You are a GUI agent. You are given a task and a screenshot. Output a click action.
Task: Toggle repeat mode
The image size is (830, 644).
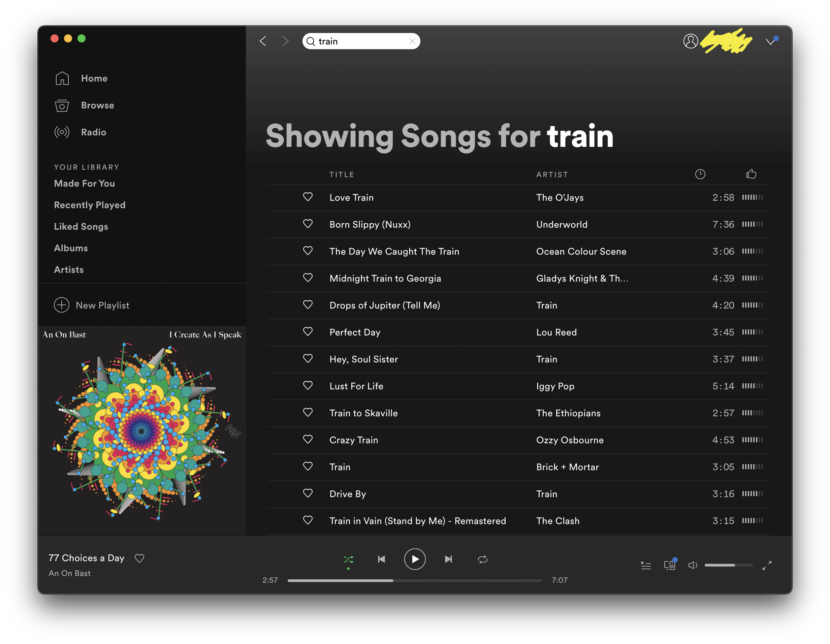[482, 559]
